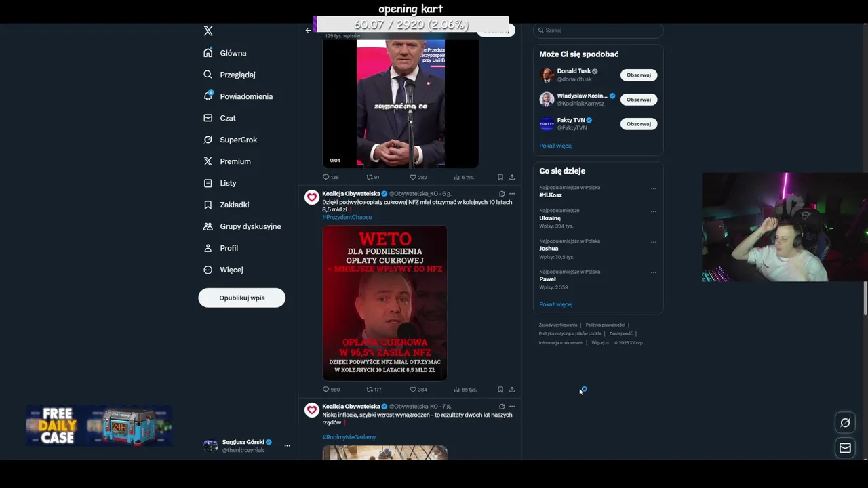Go back using the arrow icon

tap(308, 30)
